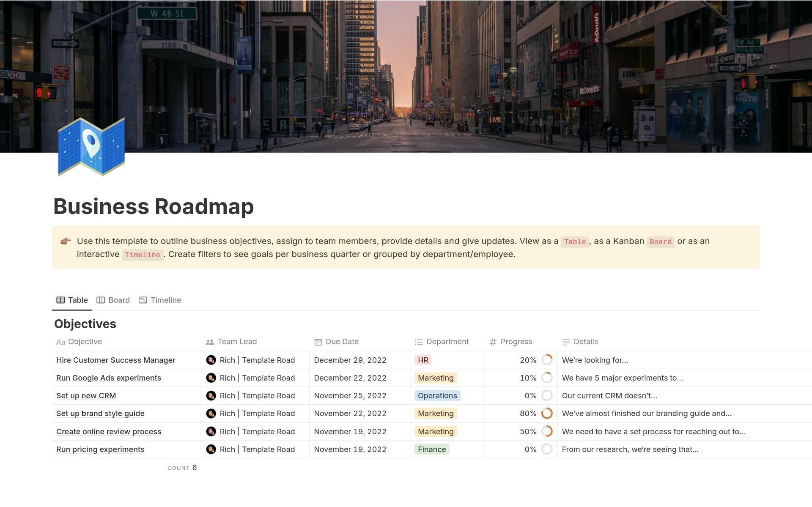
Task: Select the Table view grid icon
Action: pos(62,300)
